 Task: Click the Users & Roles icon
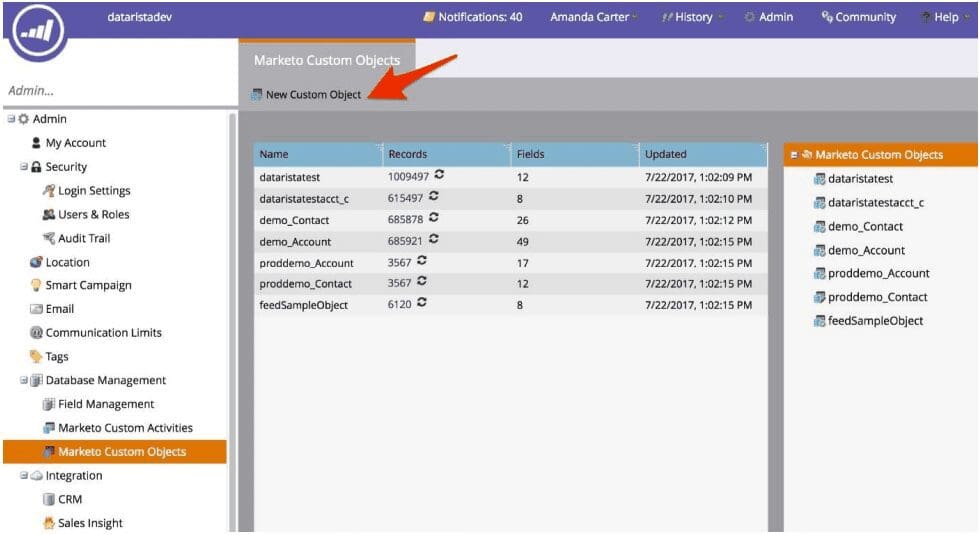click(49, 214)
